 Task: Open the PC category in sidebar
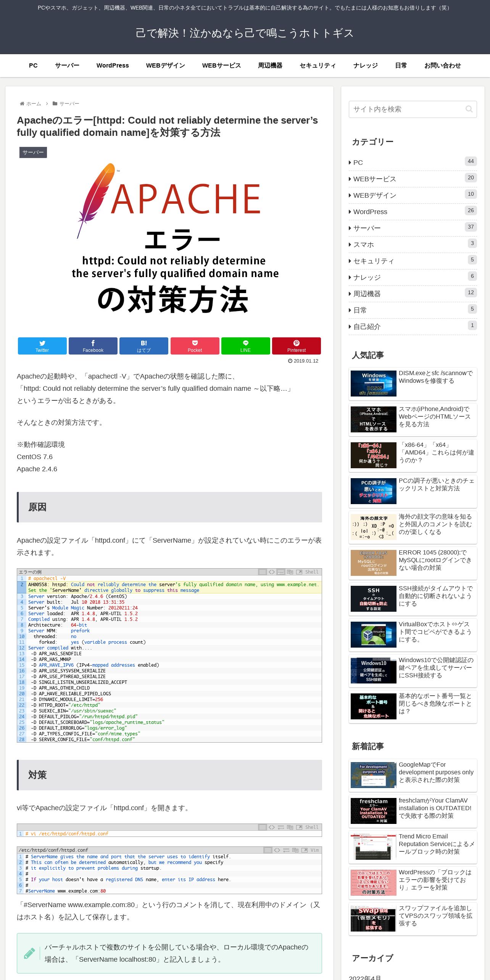click(x=413, y=163)
